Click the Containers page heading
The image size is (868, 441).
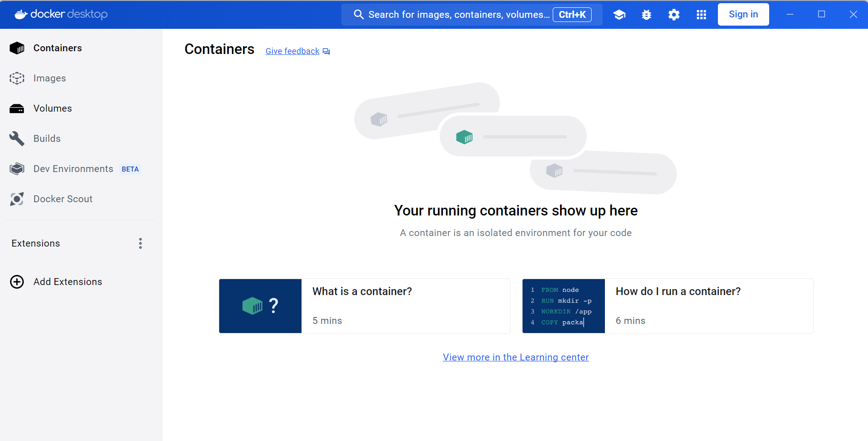219,49
